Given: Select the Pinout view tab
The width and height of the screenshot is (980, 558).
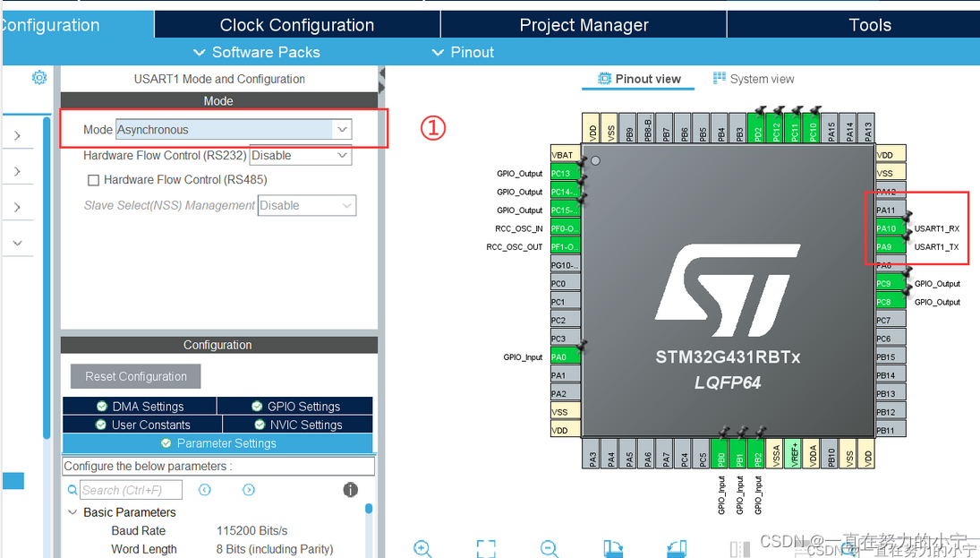Looking at the screenshot, I should [639, 79].
